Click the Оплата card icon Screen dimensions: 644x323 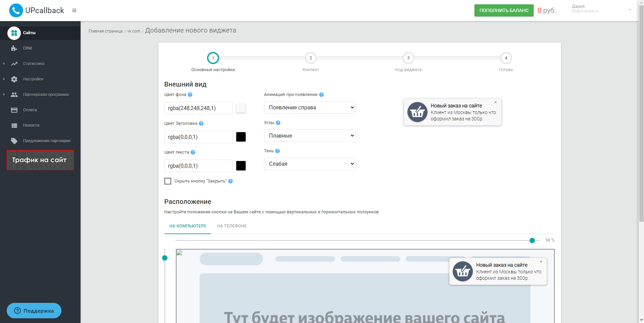click(14, 110)
